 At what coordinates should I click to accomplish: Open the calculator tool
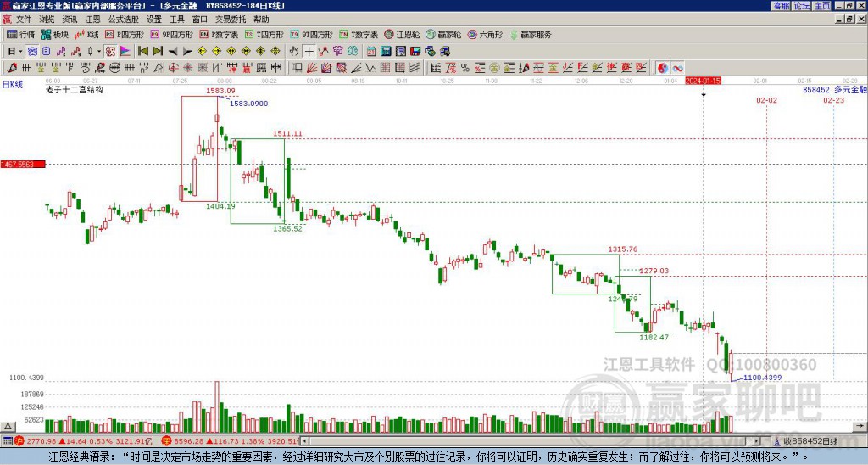(387, 52)
